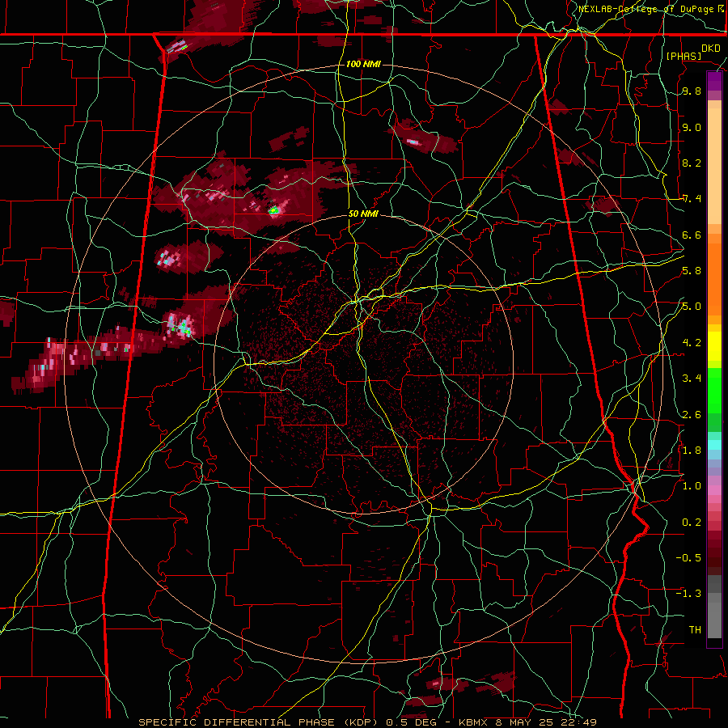Pick the bright green band of the color scale
Viewport: 728px width, 728px height.
tap(714, 391)
